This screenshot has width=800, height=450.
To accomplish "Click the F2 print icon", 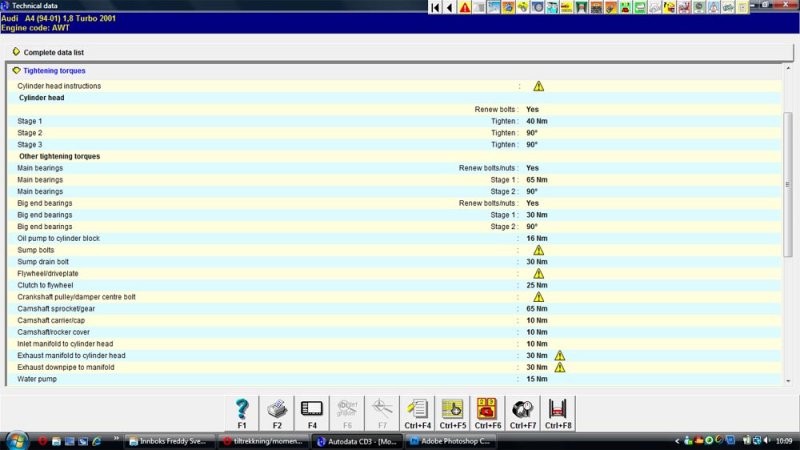I will pos(277,410).
